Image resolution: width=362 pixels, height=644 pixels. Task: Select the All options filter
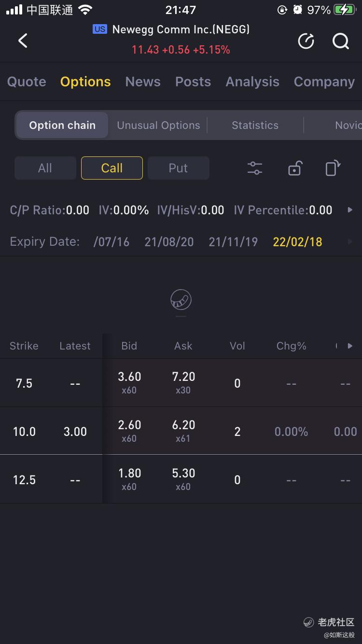(x=45, y=168)
